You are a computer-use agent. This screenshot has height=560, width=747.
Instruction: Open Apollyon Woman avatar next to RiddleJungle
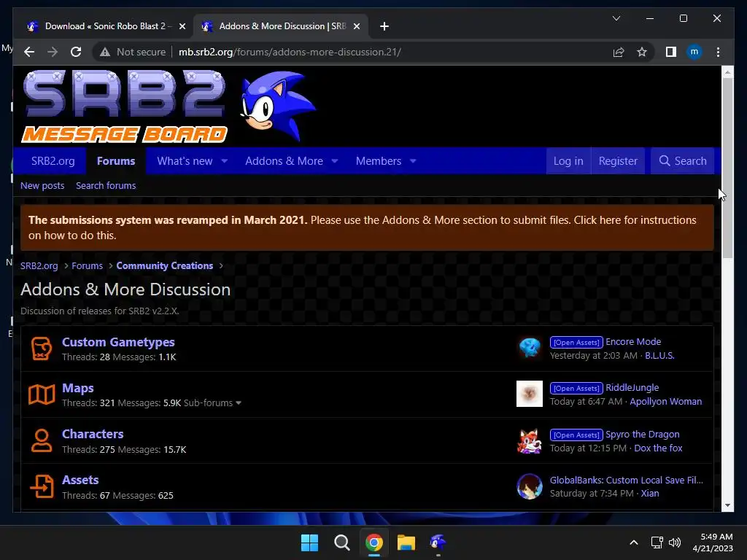pyautogui.click(x=530, y=394)
